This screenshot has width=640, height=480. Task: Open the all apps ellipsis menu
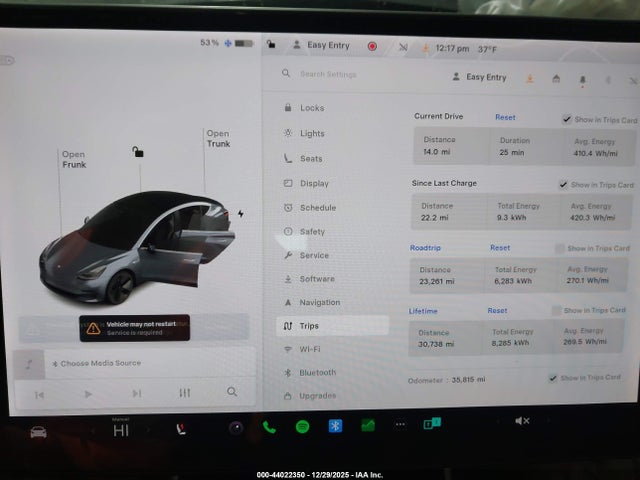point(400,424)
